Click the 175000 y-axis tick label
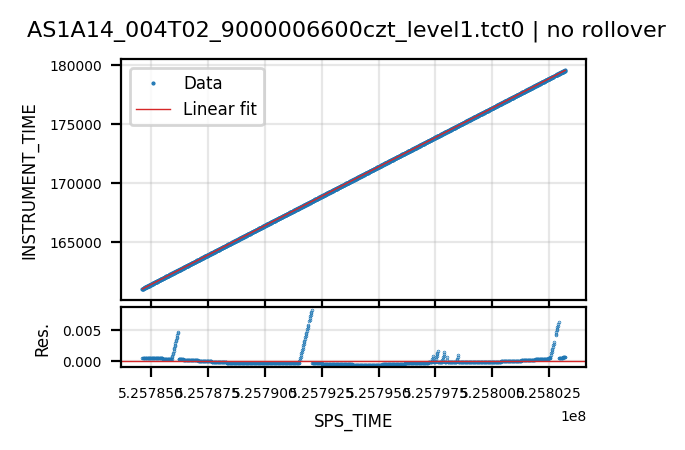685x450 pixels. 76,125
